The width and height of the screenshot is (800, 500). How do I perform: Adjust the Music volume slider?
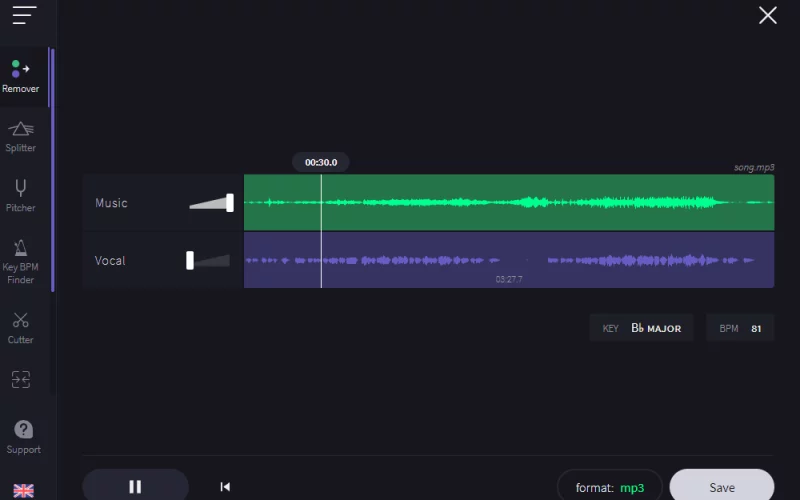click(211, 203)
